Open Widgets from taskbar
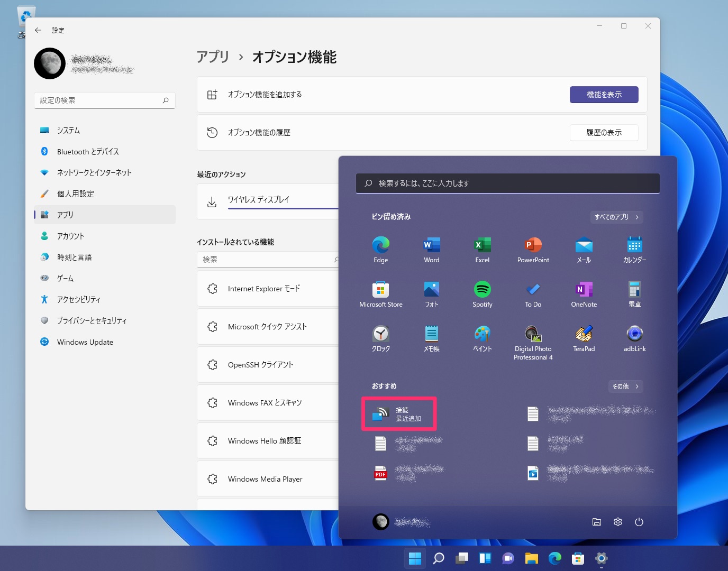This screenshot has height=571, width=728. click(x=485, y=558)
